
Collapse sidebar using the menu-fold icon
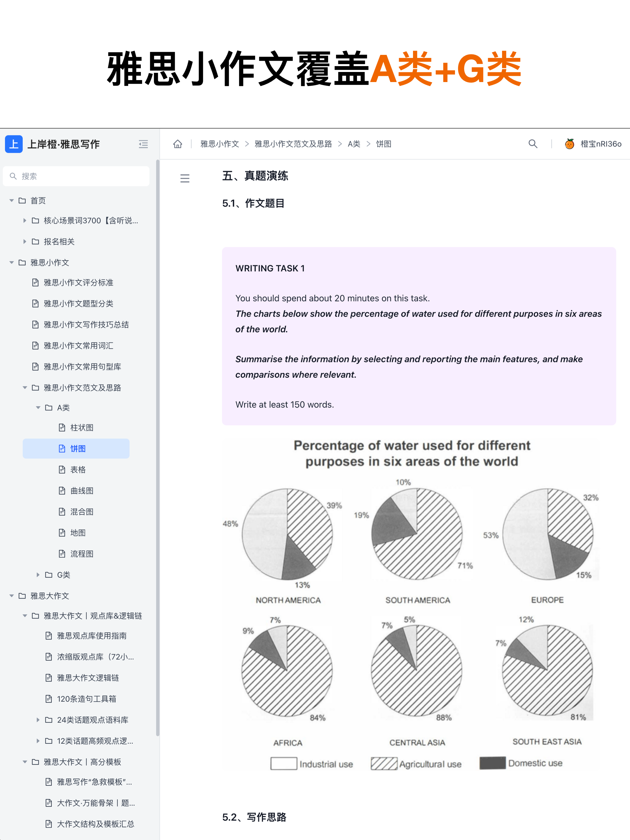point(143,144)
